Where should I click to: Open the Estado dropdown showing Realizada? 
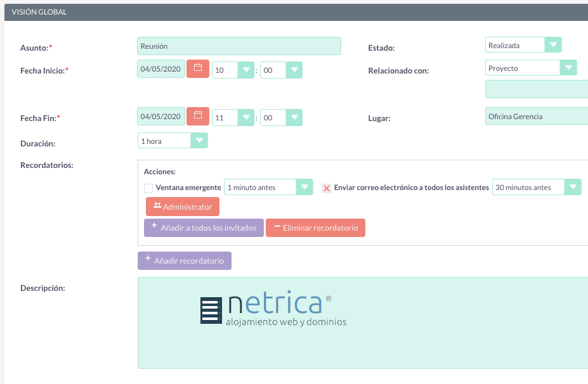click(x=523, y=45)
